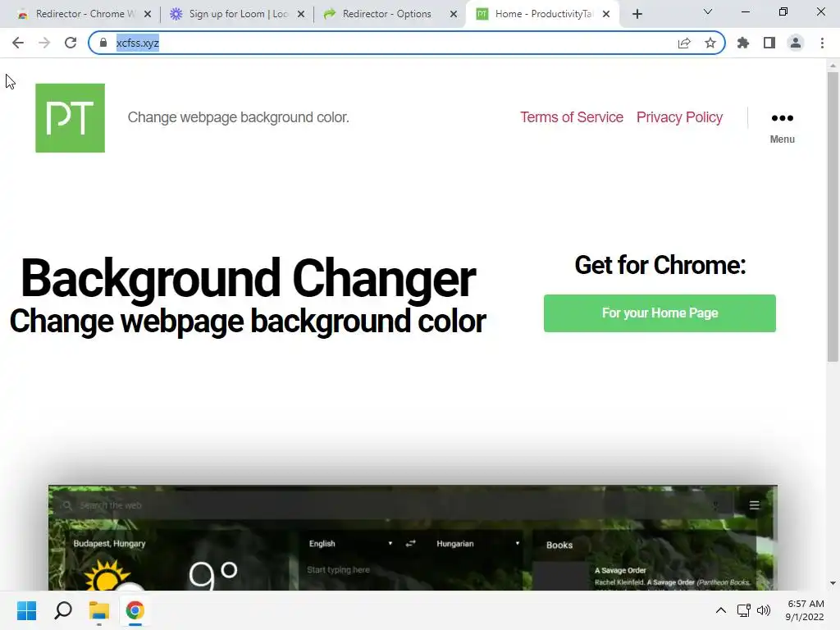Open a new tab with plus button

pos(637,14)
